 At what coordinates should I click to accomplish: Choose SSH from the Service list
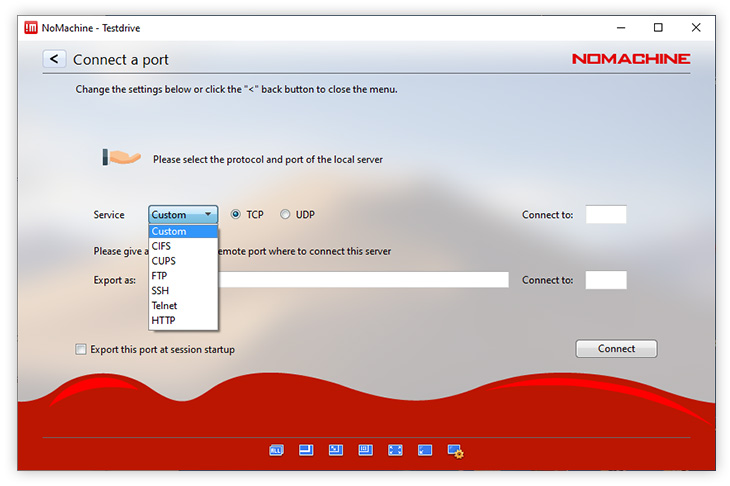[160, 291]
